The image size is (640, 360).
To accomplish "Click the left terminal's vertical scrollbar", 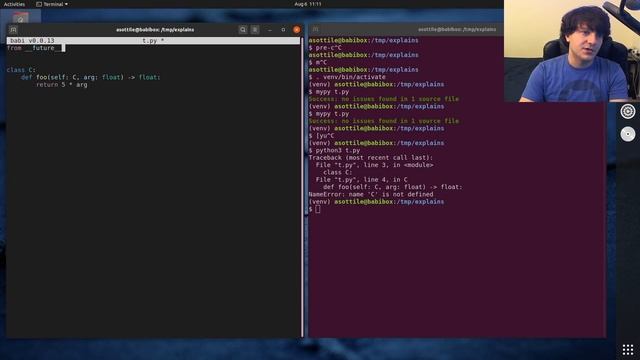I will tap(302, 187).
